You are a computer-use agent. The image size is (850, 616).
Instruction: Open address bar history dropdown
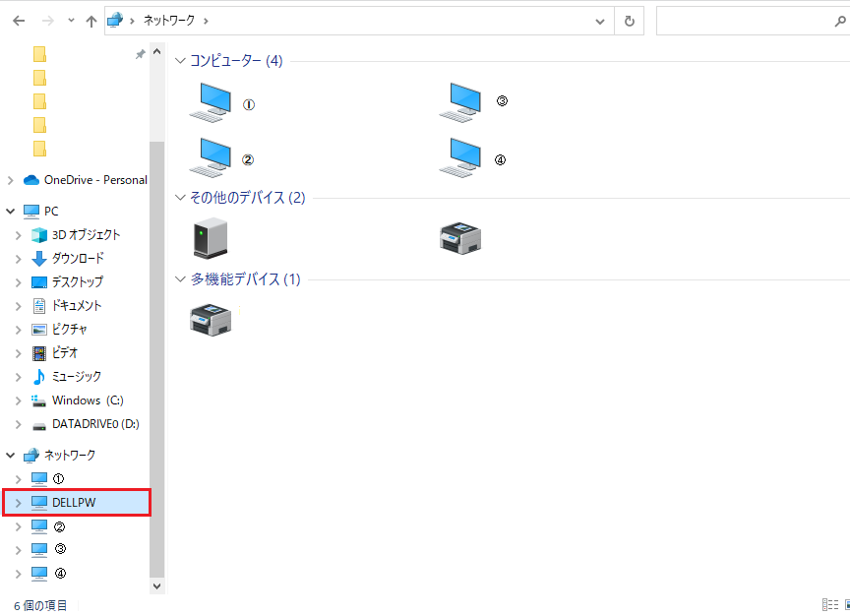tap(601, 21)
